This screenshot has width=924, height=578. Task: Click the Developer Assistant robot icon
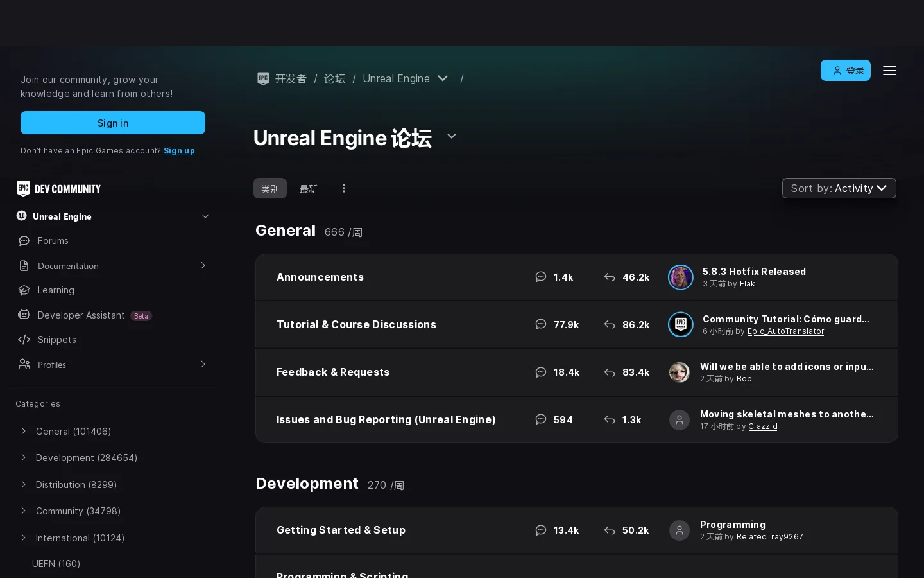coord(24,315)
